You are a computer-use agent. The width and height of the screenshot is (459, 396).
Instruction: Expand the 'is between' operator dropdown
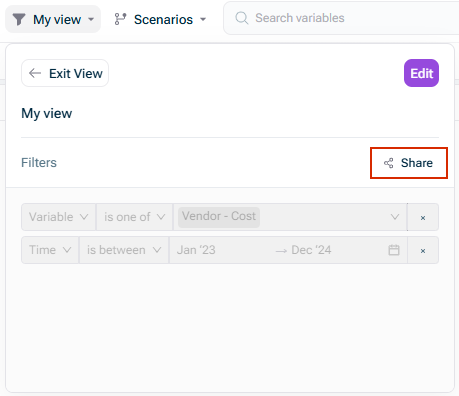click(124, 250)
